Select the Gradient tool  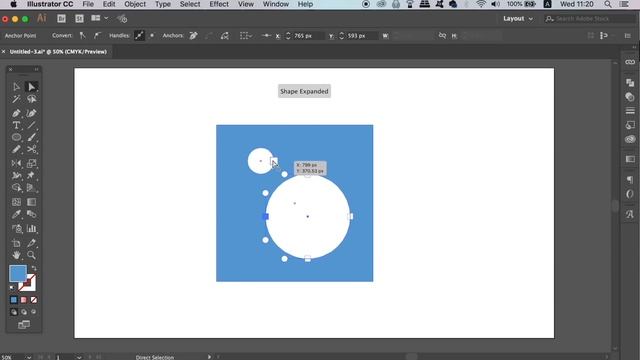click(31, 202)
